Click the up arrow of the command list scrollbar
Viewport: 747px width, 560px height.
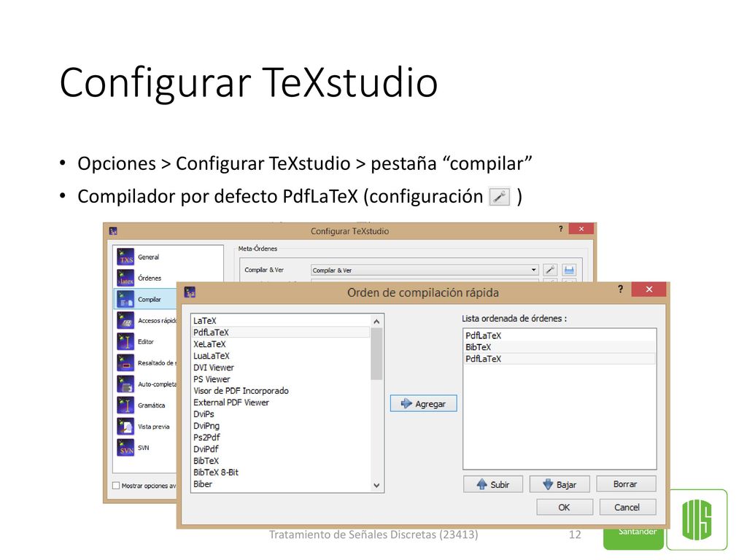coord(376,322)
